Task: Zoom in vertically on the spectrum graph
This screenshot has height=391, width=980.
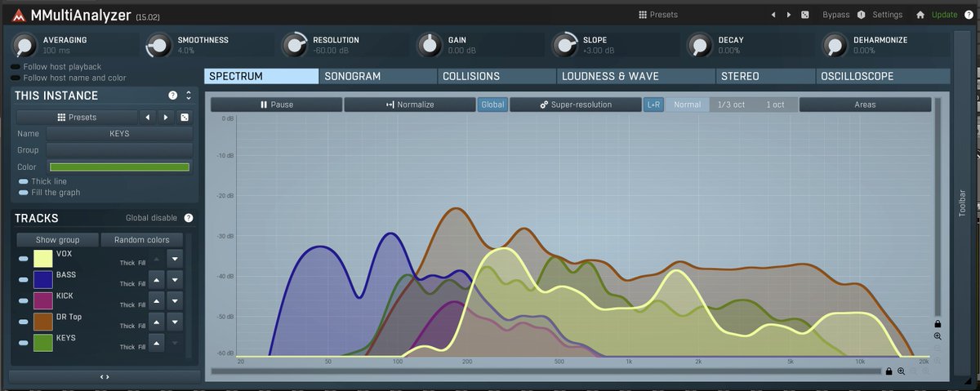Action: tap(938, 336)
